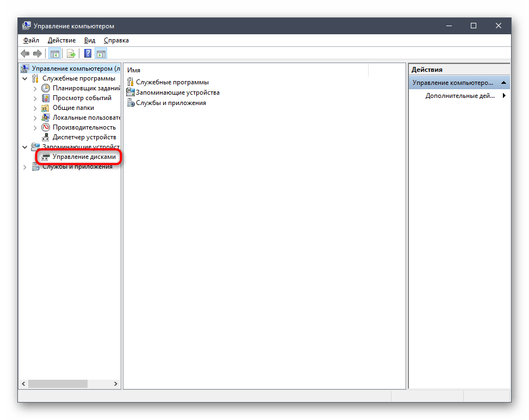Select Управление дисками in the tree
529x420 pixels.
(84, 157)
